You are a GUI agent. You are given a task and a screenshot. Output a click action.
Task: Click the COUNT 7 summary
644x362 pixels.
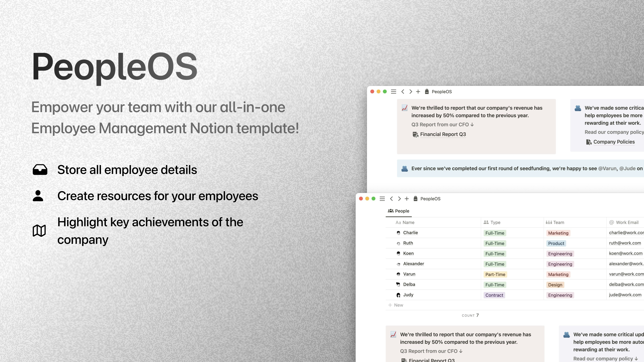tap(470, 316)
